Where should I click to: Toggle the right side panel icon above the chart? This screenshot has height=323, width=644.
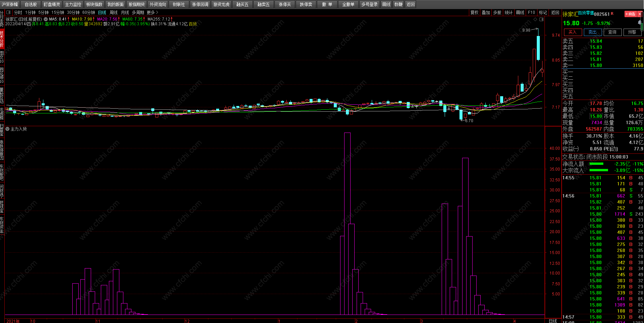541,20
